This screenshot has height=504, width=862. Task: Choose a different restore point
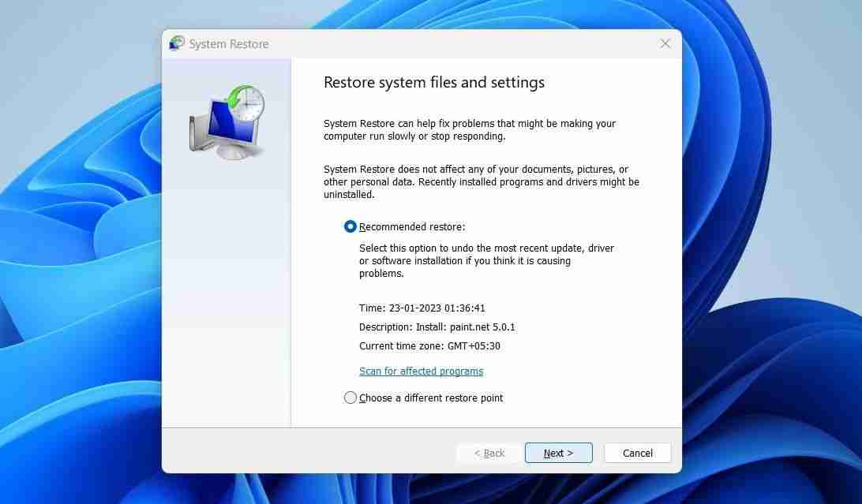coord(350,398)
